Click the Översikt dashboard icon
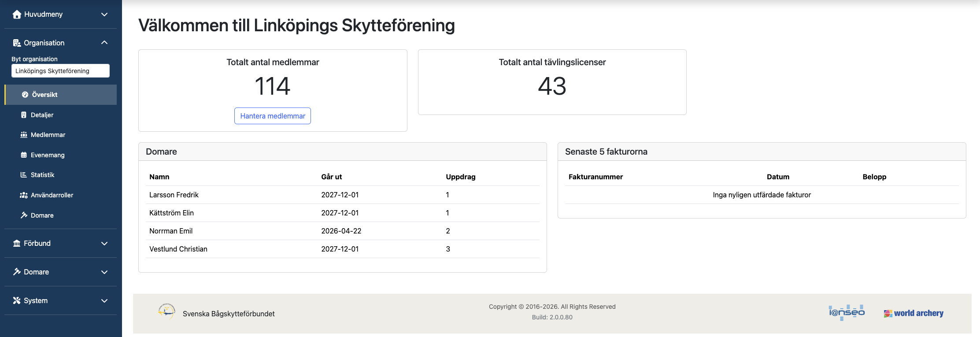The height and width of the screenshot is (337, 980). [x=25, y=95]
